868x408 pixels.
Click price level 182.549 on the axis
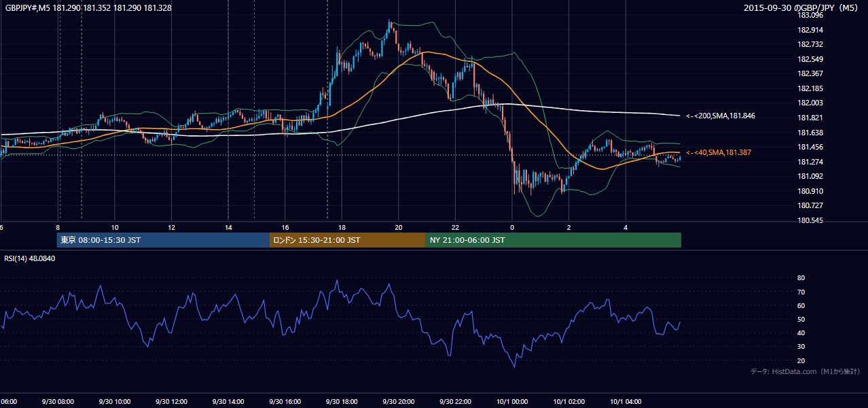click(x=810, y=59)
